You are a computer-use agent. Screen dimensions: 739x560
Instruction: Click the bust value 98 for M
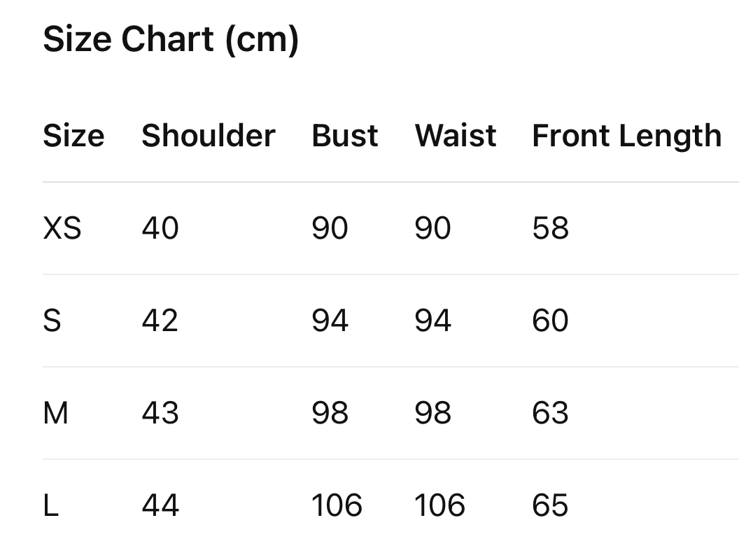[330, 414]
